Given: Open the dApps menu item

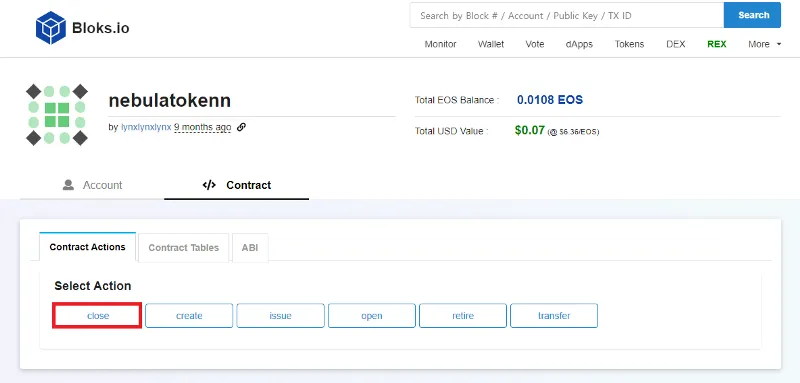Looking at the screenshot, I should (579, 44).
